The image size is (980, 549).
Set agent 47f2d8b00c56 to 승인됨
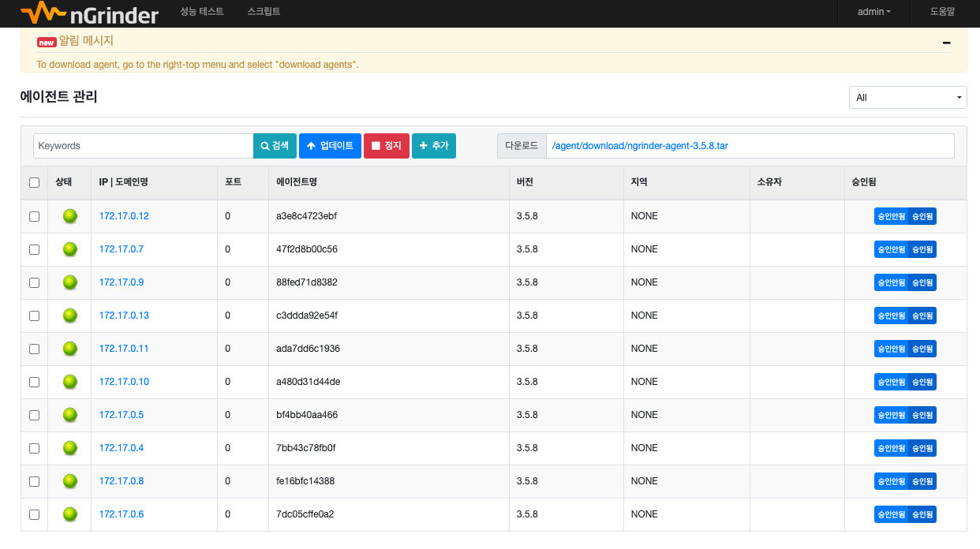(922, 249)
